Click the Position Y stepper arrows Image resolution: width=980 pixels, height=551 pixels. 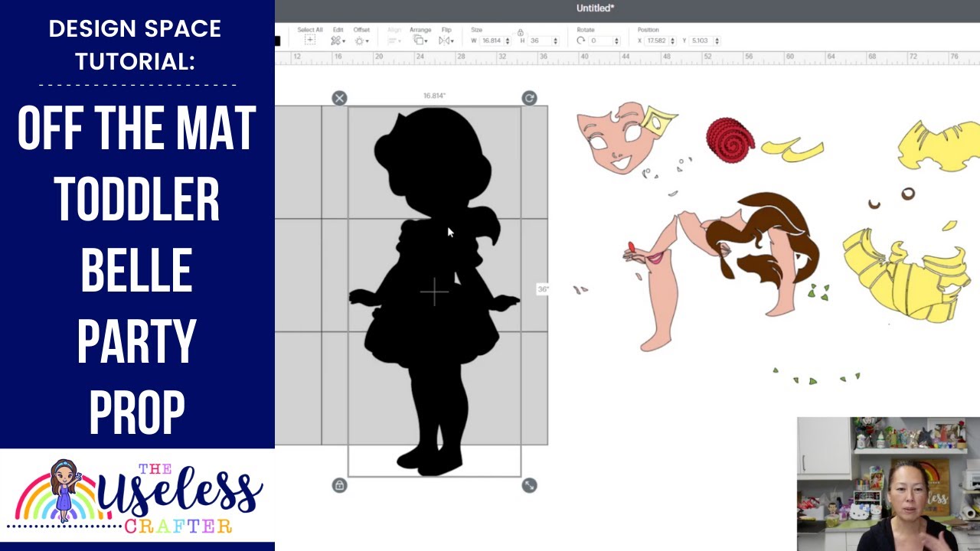click(717, 41)
